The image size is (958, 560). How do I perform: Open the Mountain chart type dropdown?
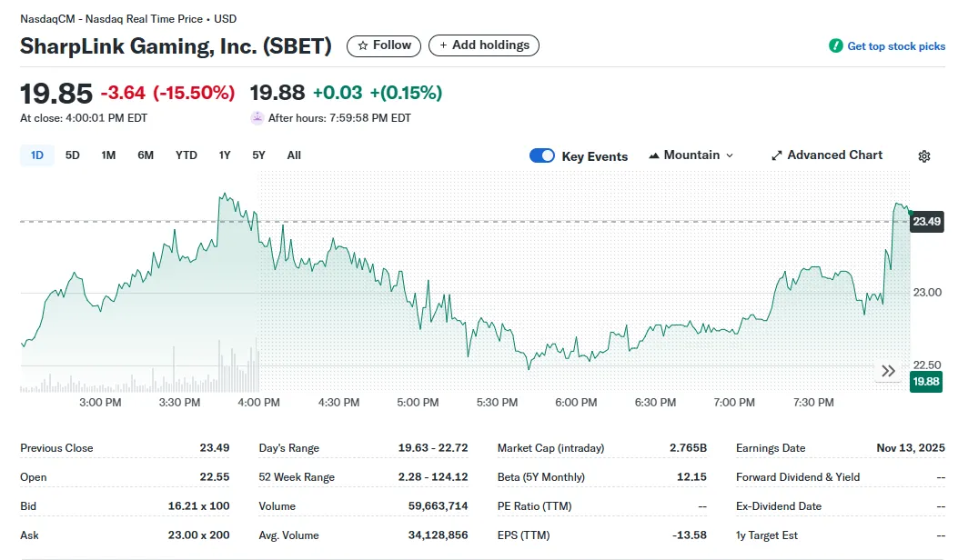[x=691, y=155]
